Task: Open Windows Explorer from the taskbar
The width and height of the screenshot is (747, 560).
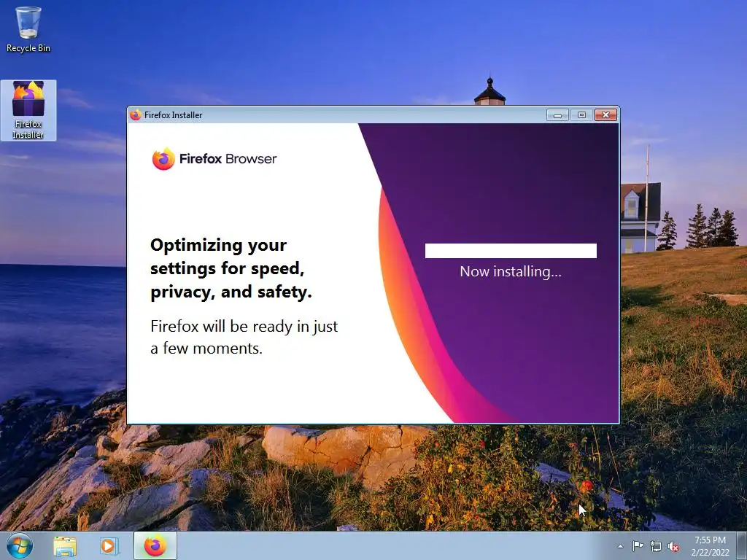Action: (x=65, y=545)
